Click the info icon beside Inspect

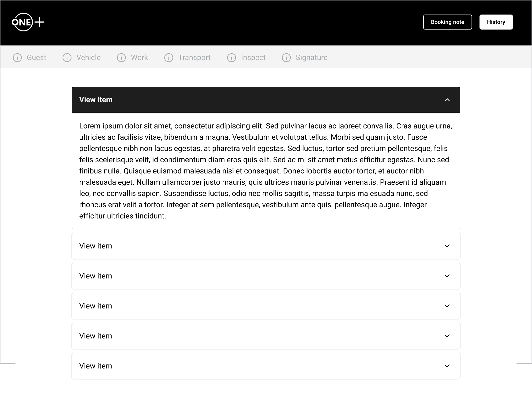pos(231,58)
